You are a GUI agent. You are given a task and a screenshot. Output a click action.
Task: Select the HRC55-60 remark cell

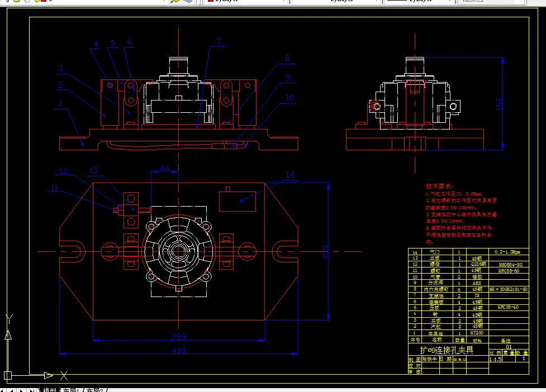point(509,271)
